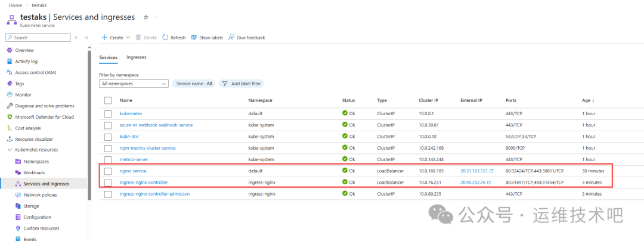Open the metrics-server service link
This screenshot has height=241, width=644.
point(134,159)
